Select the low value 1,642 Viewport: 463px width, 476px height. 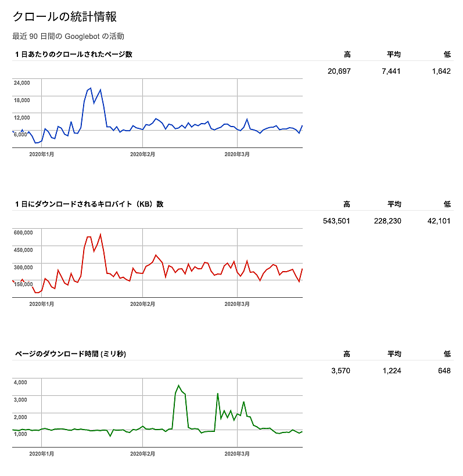[x=442, y=71]
